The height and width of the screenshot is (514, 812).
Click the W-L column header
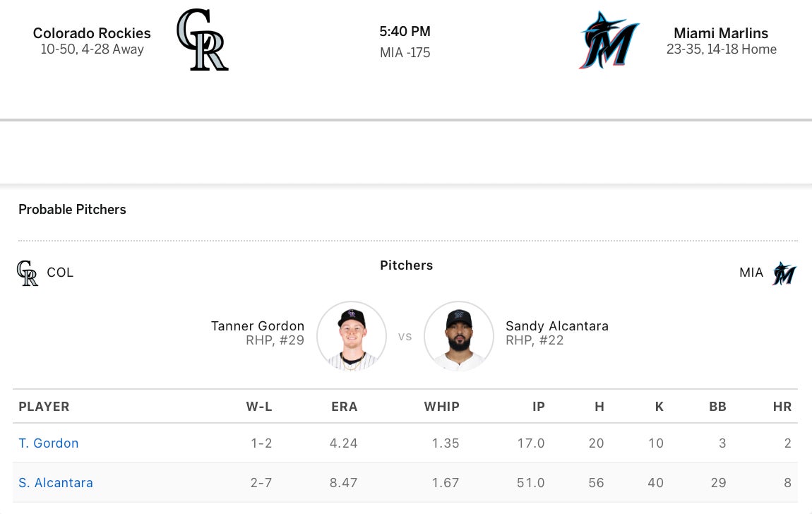[x=259, y=407]
